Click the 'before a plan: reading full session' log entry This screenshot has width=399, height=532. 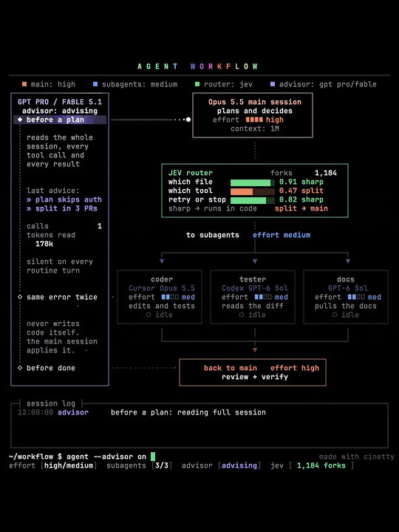click(x=188, y=412)
